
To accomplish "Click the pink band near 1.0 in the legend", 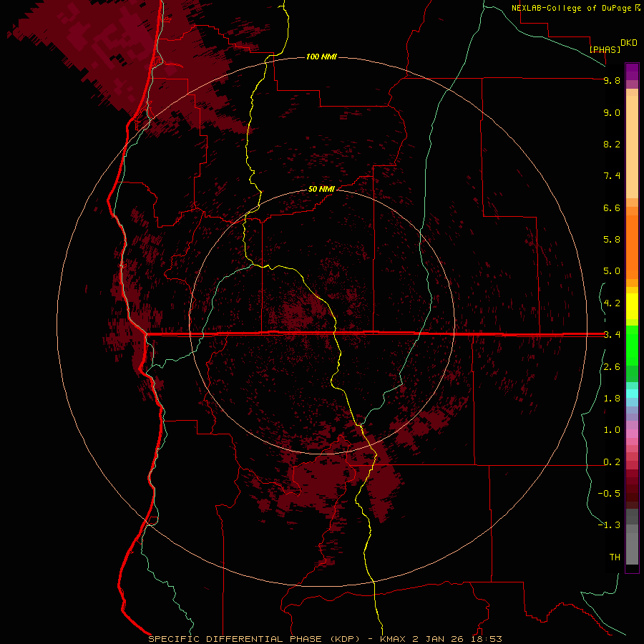I will [632, 434].
